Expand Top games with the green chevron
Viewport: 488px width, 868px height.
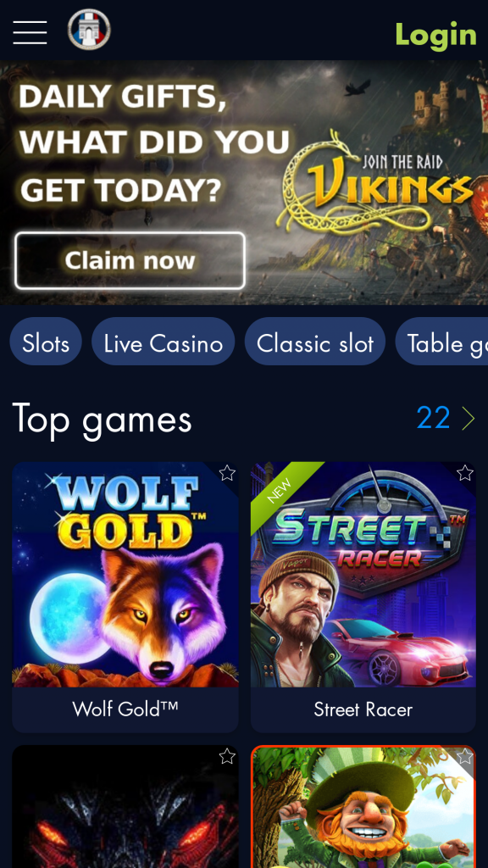[468, 419]
